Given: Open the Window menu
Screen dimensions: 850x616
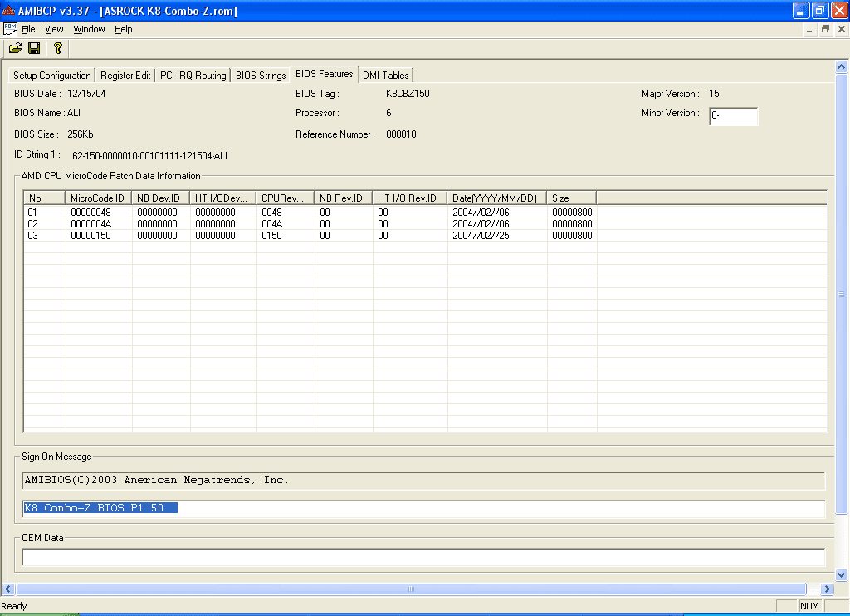Looking at the screenshot, I should click(x=89, y=29).
